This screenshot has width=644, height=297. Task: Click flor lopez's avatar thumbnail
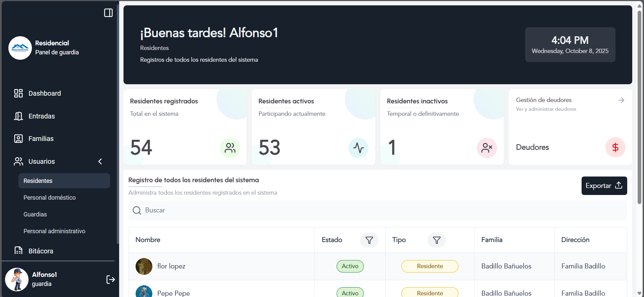144,266
